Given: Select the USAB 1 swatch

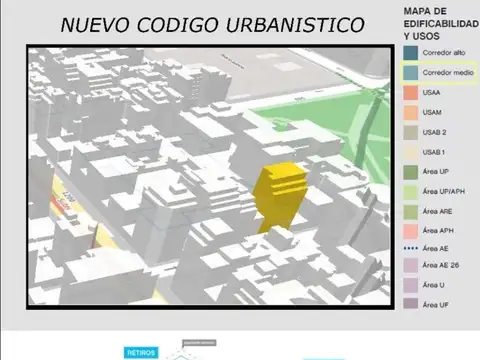Looking at the screenshot, I should click(x=410, y=152).
